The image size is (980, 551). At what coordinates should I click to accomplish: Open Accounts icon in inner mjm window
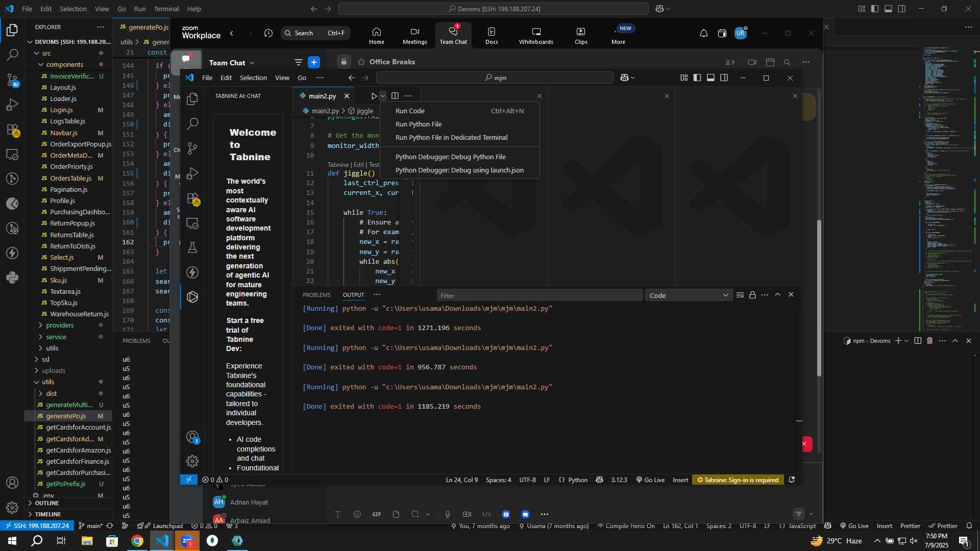pos(192,437)
